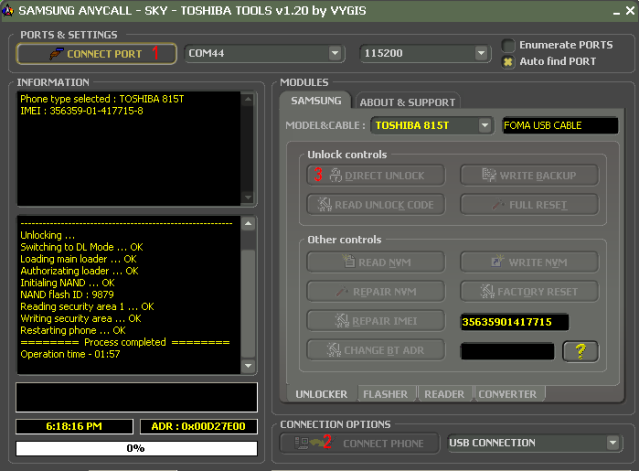The width and height of the screenshot is (639, 471).
Task: Click the FACTORY RESET icon
Action: point(487,291)
